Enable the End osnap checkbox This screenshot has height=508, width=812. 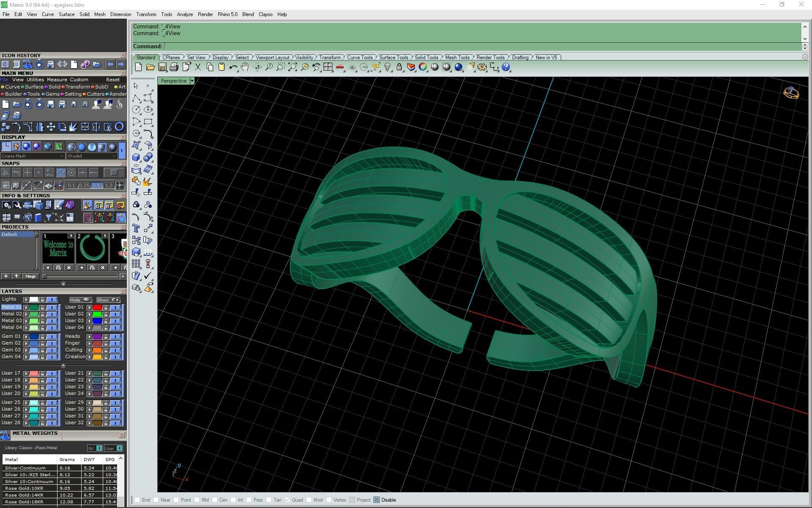137,500
